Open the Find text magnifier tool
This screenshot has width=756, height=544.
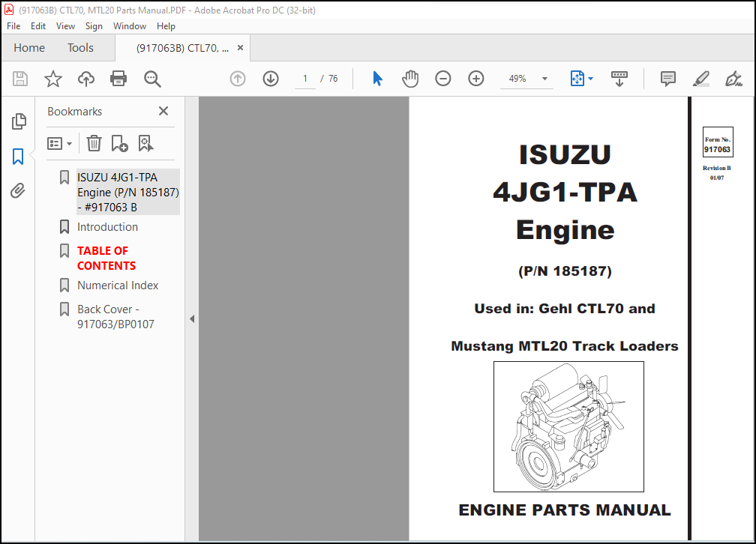point(152,79)
